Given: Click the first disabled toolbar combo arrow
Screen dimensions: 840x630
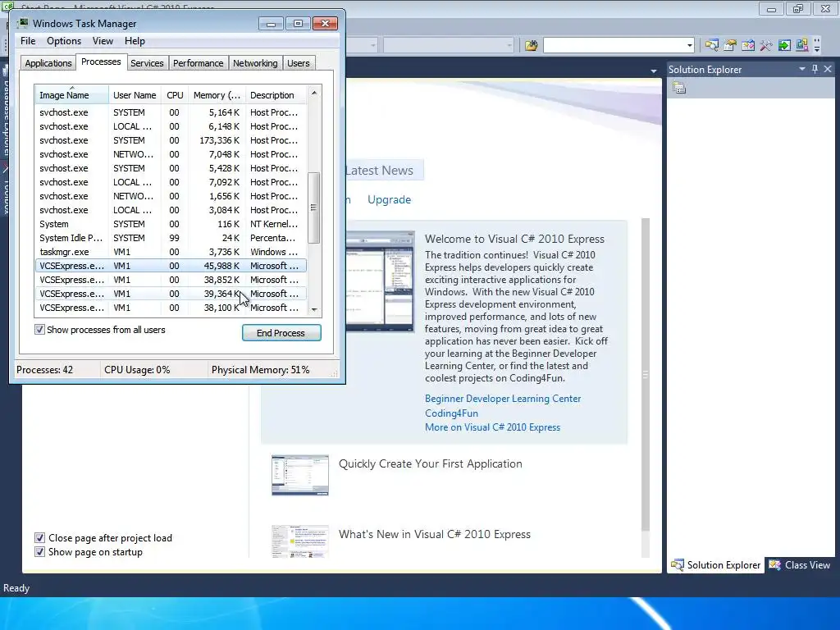Looking at the screenshot, I should pyautogui.click(x=373, y=46).
